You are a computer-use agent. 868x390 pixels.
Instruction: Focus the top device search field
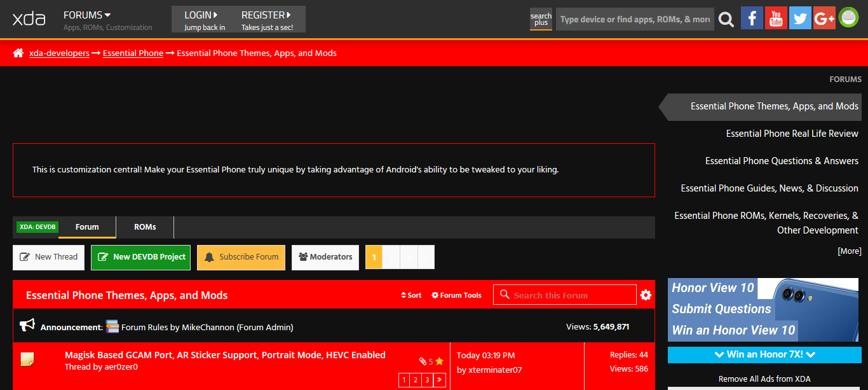[x=635, y=19]
